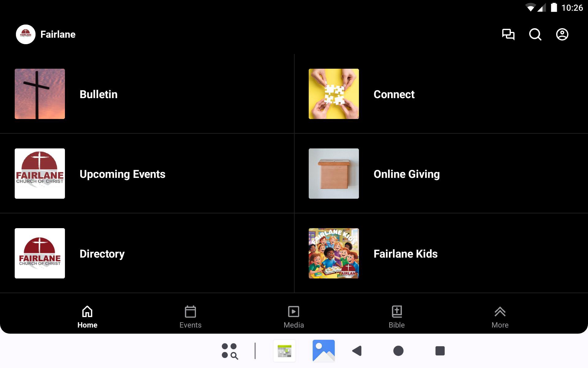588x368 pixels.
Task: Open the Connect section
Action: pyautogui.click(x=394, y=94)
